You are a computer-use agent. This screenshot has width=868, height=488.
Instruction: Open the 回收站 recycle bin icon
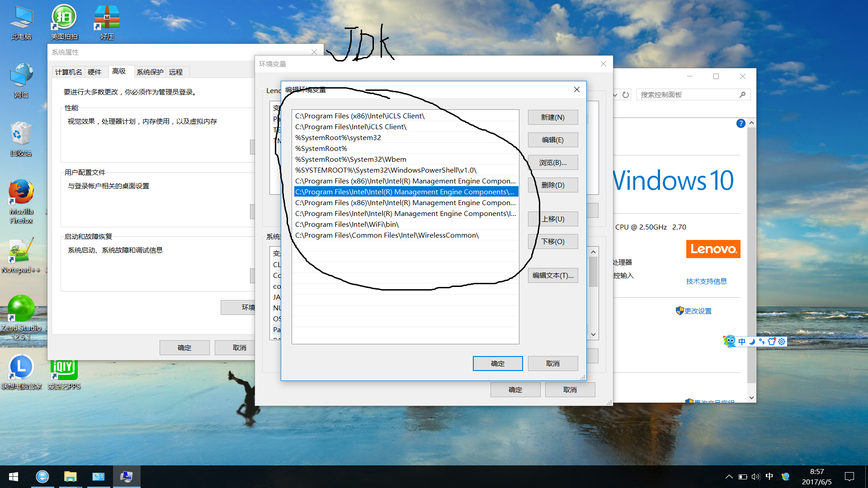point(21,139)
